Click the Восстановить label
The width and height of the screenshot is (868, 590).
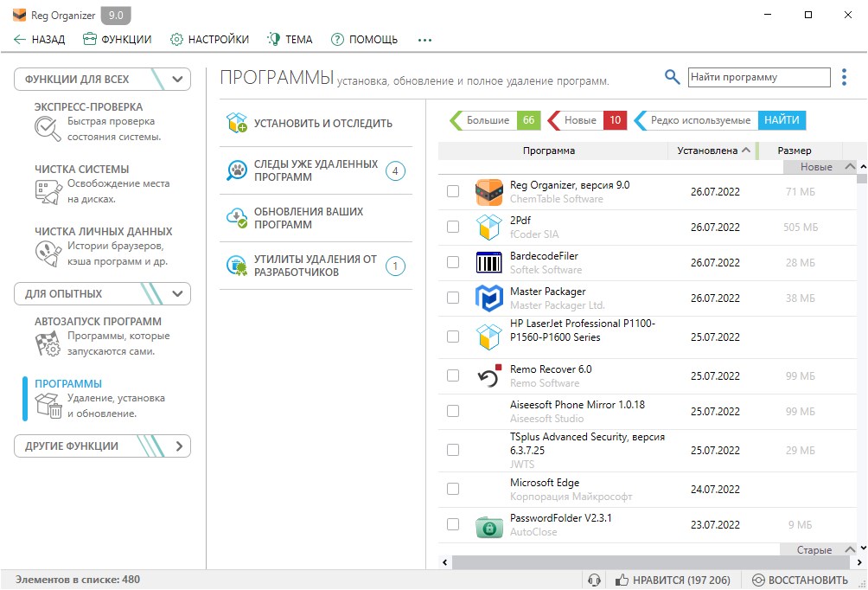pos(808,580)
